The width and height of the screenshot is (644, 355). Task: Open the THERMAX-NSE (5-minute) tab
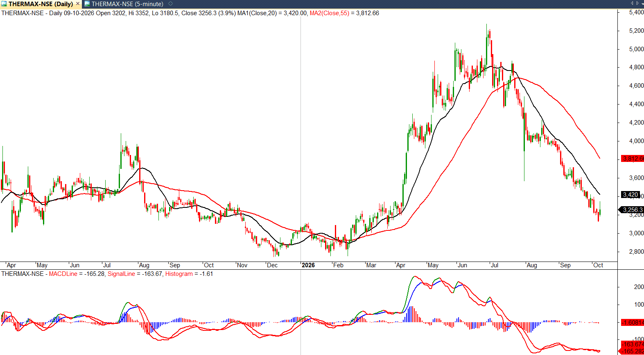tap(127, 4)
